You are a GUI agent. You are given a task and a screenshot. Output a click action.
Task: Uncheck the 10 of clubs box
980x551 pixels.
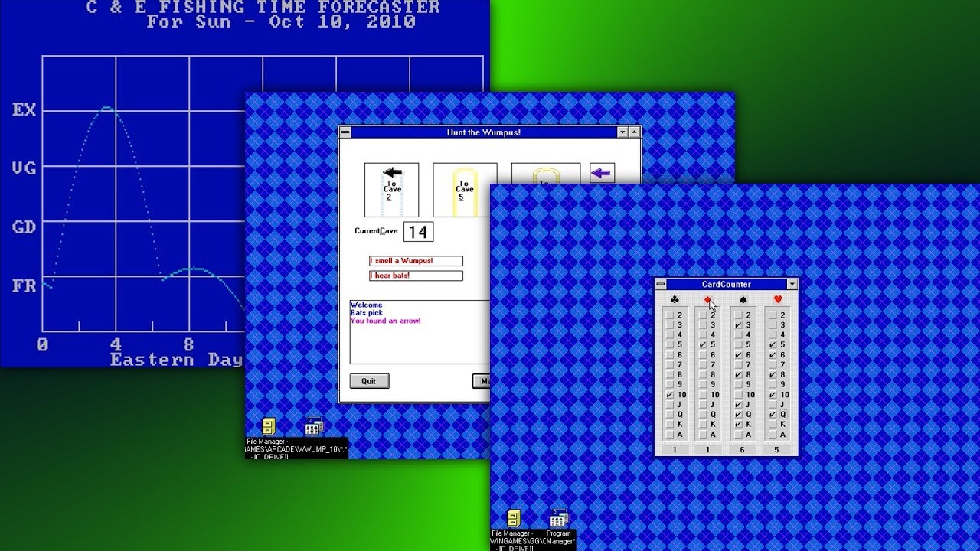point(670,395)
